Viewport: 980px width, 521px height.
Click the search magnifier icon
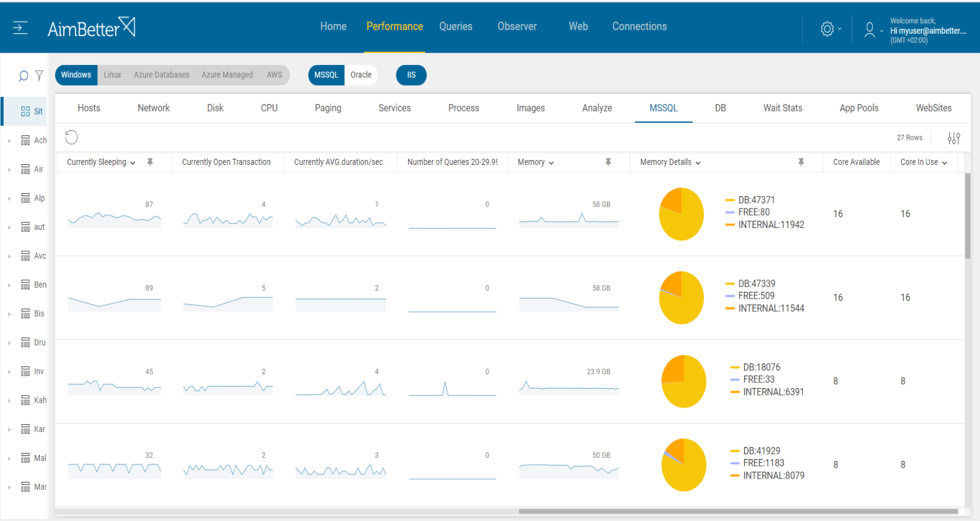23,76
